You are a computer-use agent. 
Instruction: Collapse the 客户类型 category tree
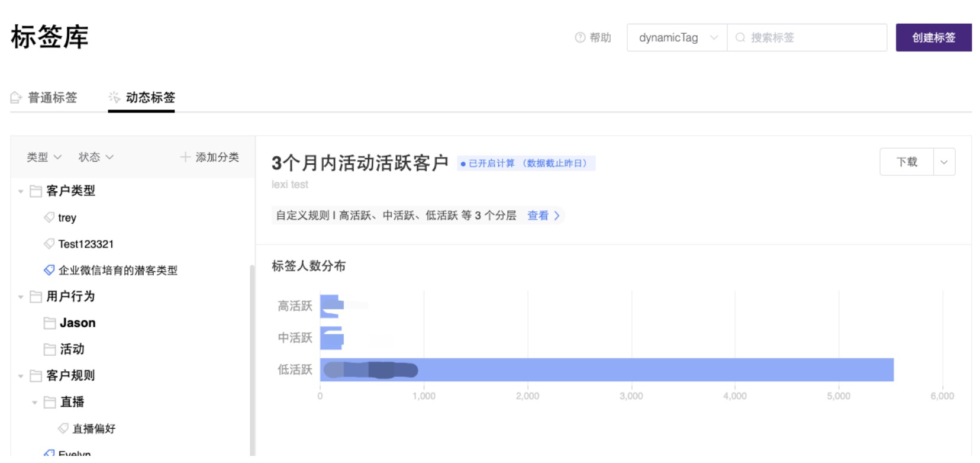pos(21,191)
